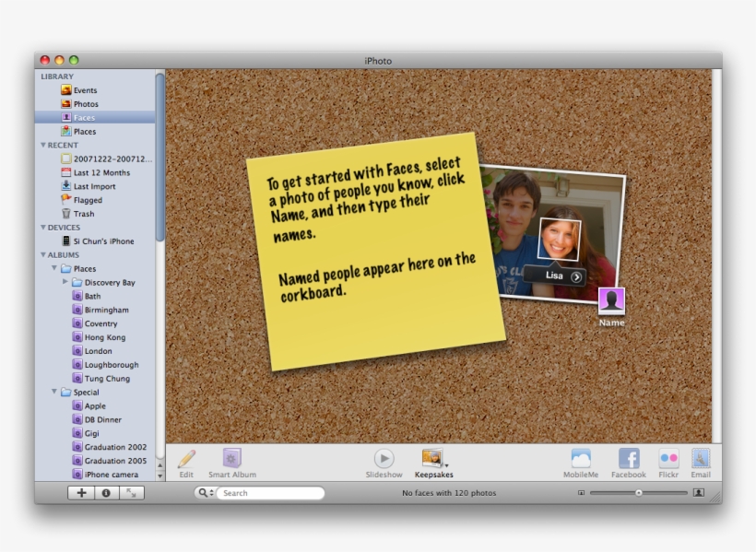The image size is (756, 552).
Task: Share to Flickr
Action: pos(668,464)
